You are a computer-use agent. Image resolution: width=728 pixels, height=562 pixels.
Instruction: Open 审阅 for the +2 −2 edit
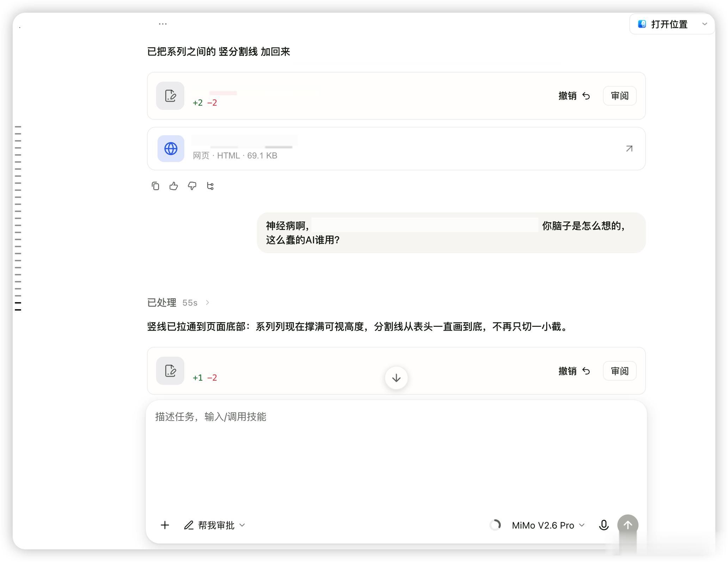619,96
